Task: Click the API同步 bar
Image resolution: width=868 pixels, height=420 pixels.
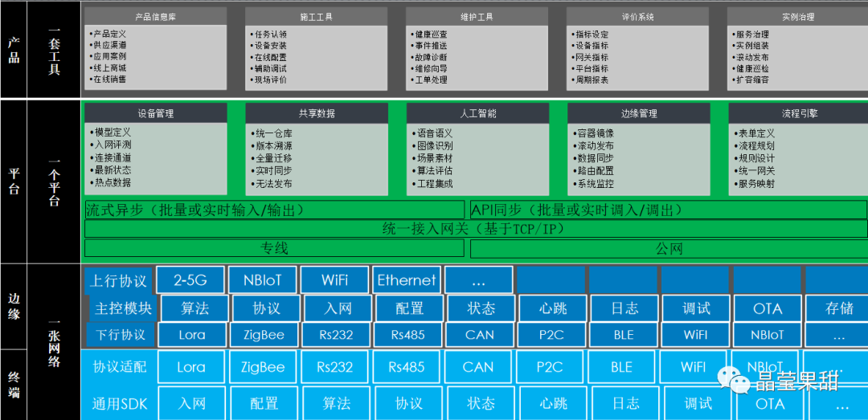Action: (x=669, y=210)
